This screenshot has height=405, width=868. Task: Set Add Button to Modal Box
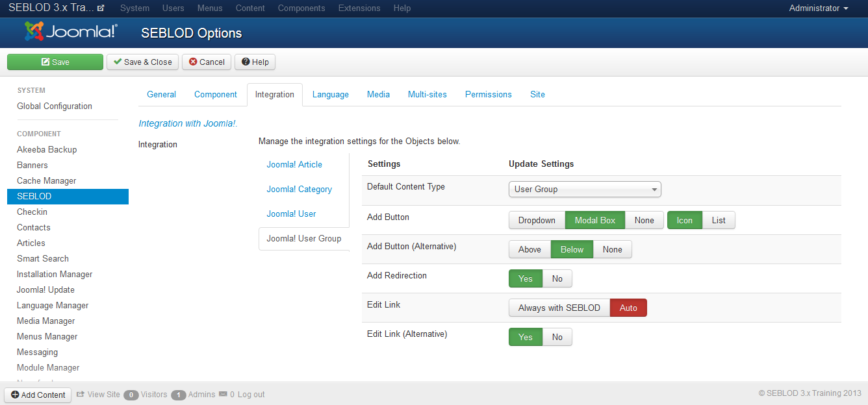tap(595, 220)
